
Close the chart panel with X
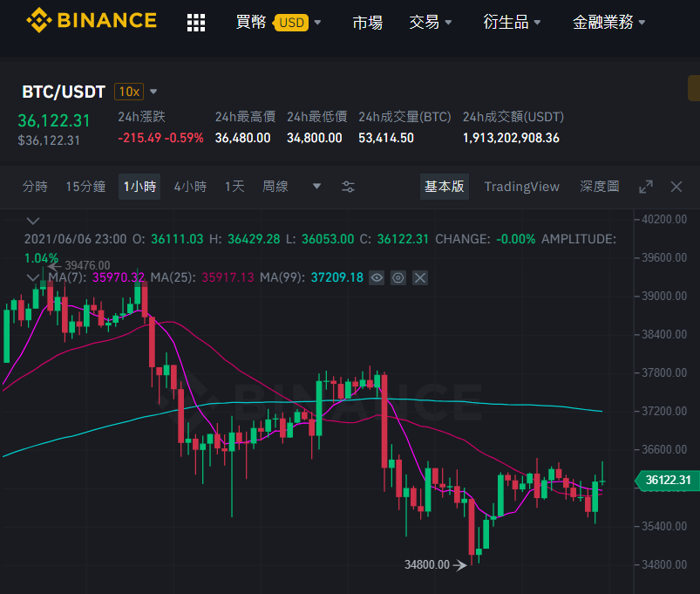tap(676, 187)
